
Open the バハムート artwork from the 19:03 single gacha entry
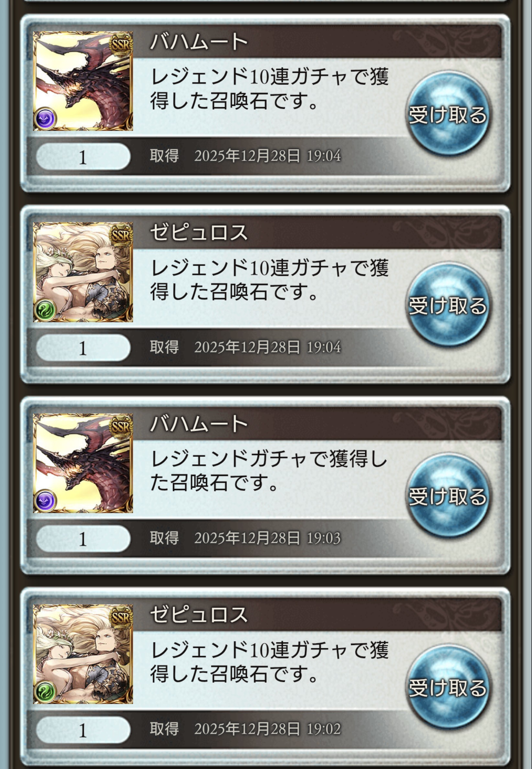point(83,463)
